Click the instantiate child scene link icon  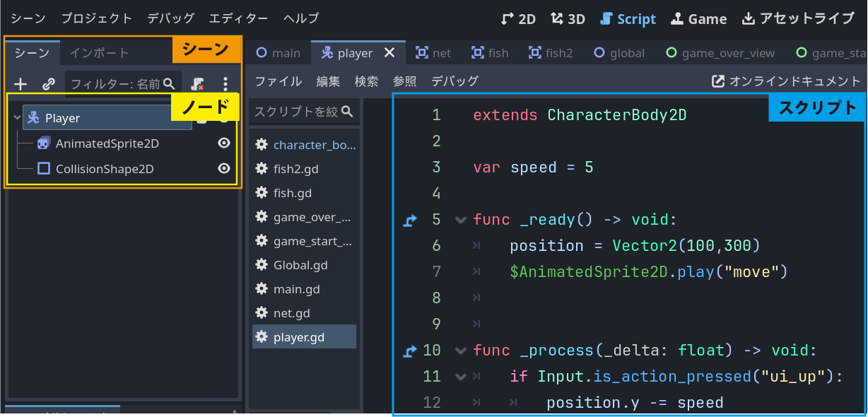pos(49,84)
